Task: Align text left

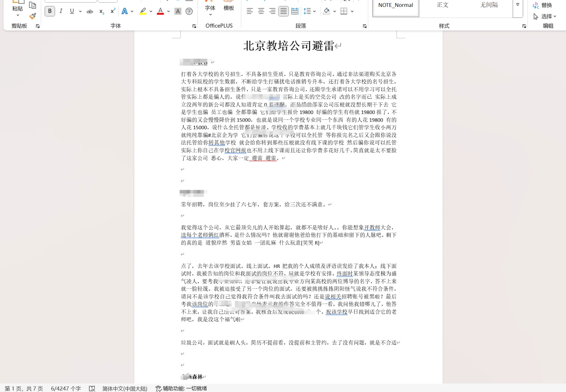Action: pyautogui.click(x=250, y=11)
